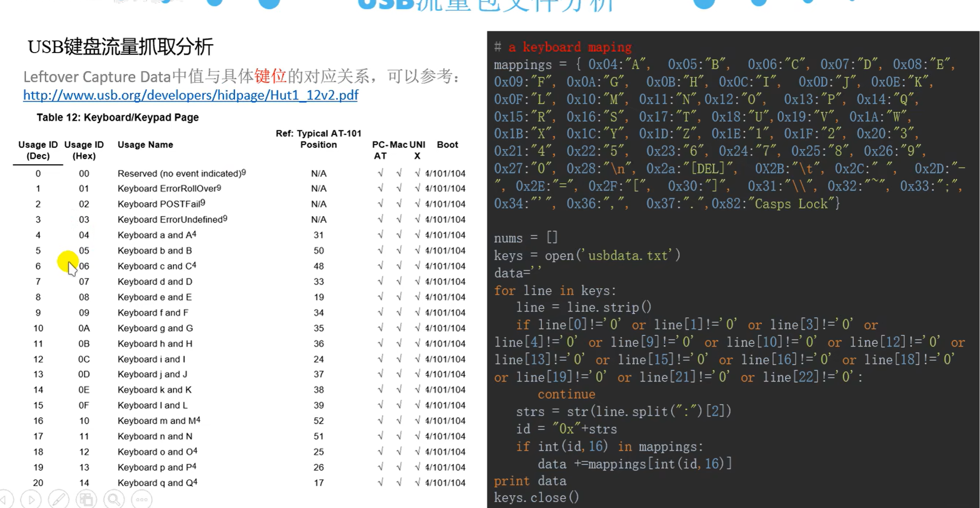Open the pen and laser pointer tools
The image size is (980, 508).
click(59, 499)
